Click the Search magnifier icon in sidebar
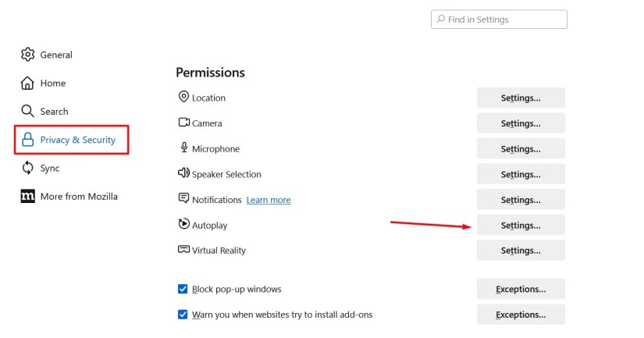Screen dimensions: 644x338 click(27, 111)
